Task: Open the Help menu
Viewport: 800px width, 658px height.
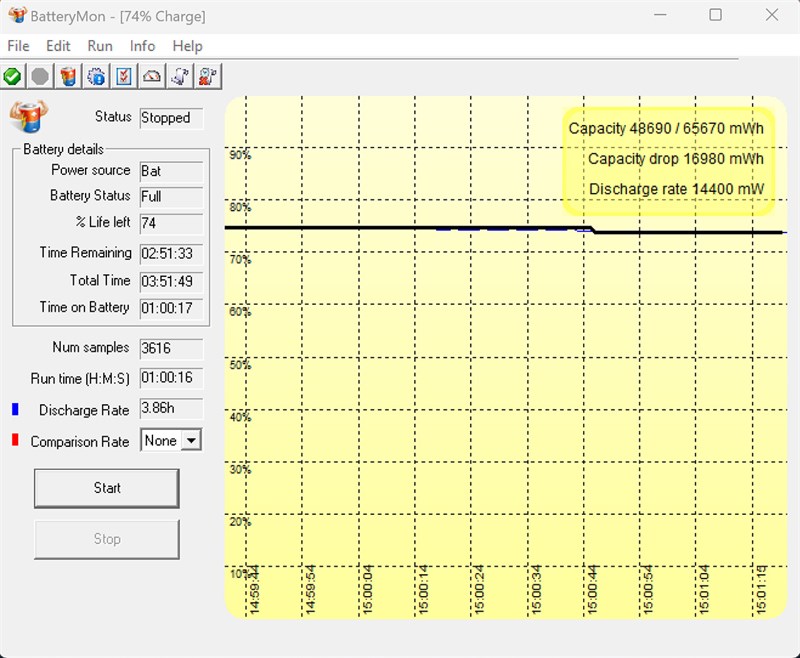Action: 187,46
